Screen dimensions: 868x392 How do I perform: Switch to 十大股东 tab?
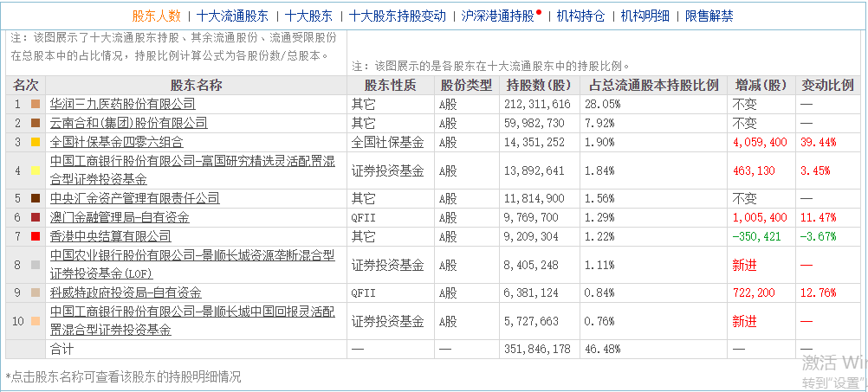(309, 16)
